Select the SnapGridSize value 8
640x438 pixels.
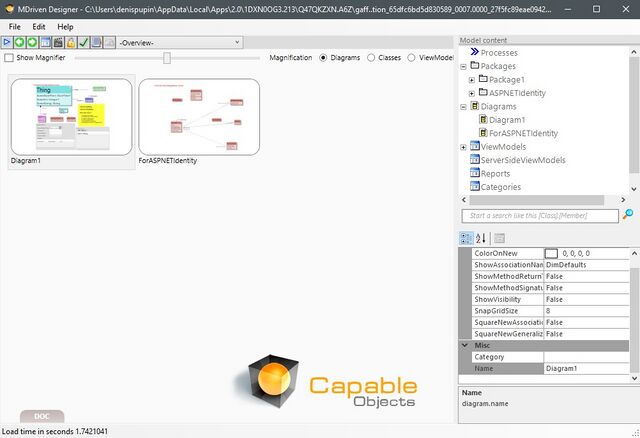587,311
